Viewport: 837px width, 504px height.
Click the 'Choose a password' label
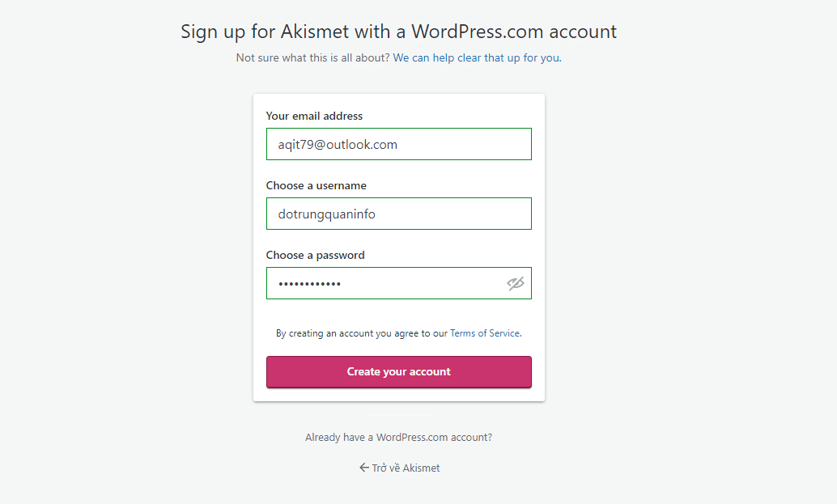pos(315,255)
